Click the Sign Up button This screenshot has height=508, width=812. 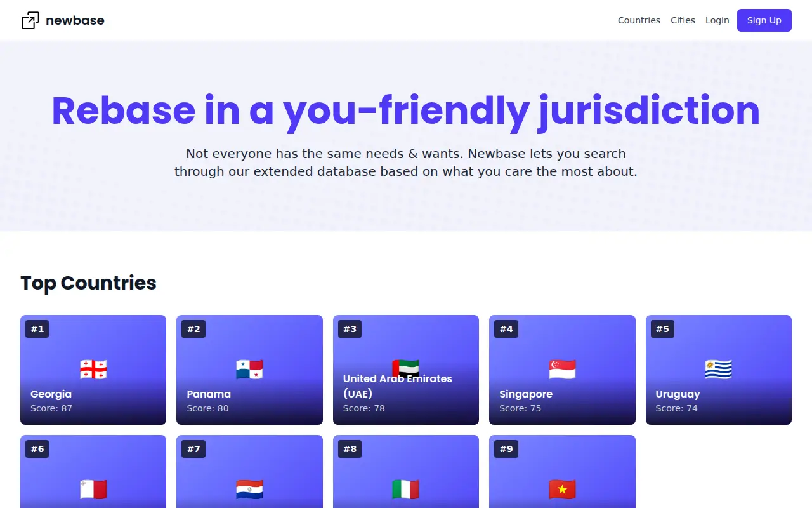[764, 20]
